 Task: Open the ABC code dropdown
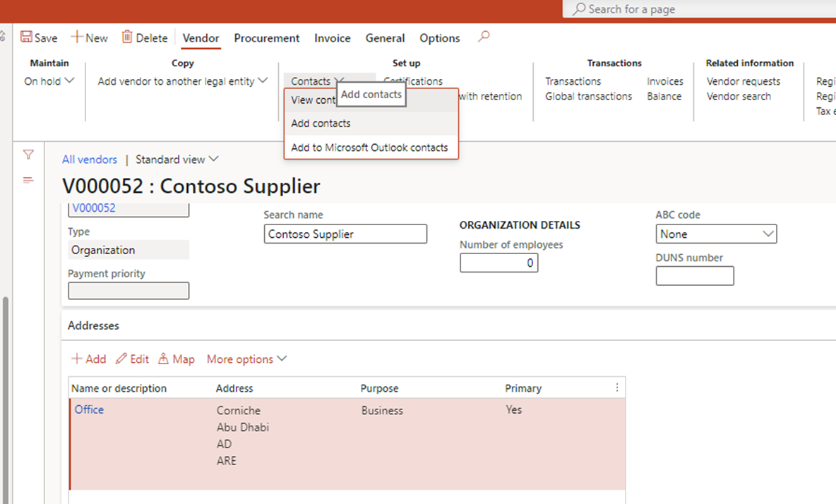click(717, 234)
